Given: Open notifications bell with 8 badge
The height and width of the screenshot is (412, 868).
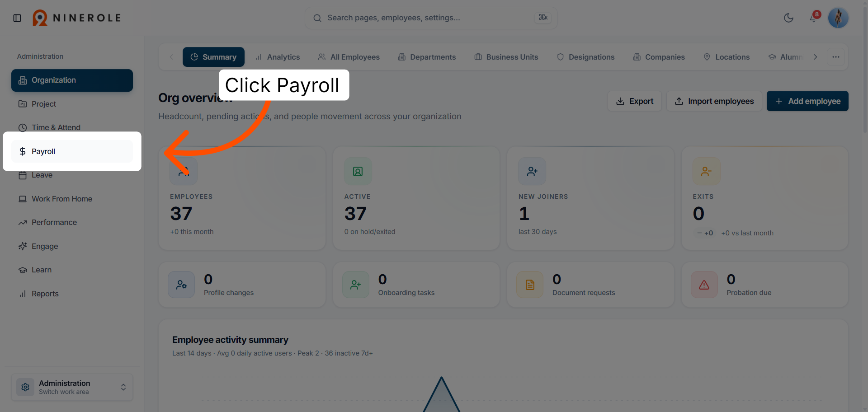Looking at the screenshot, I should click(814, 18).
